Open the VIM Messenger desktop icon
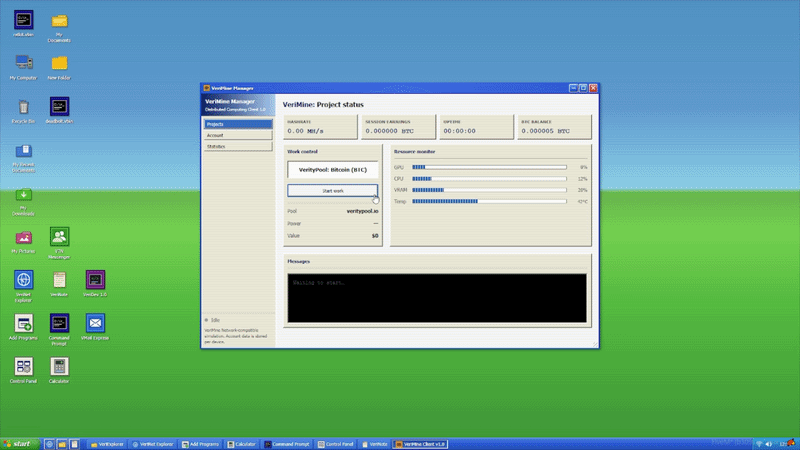 click(59, 237)
